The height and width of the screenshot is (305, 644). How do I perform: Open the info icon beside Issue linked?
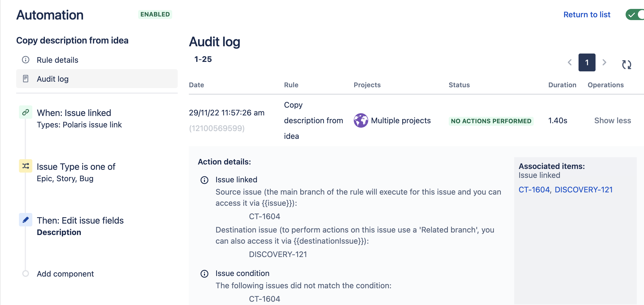click(x=205, y=180)
